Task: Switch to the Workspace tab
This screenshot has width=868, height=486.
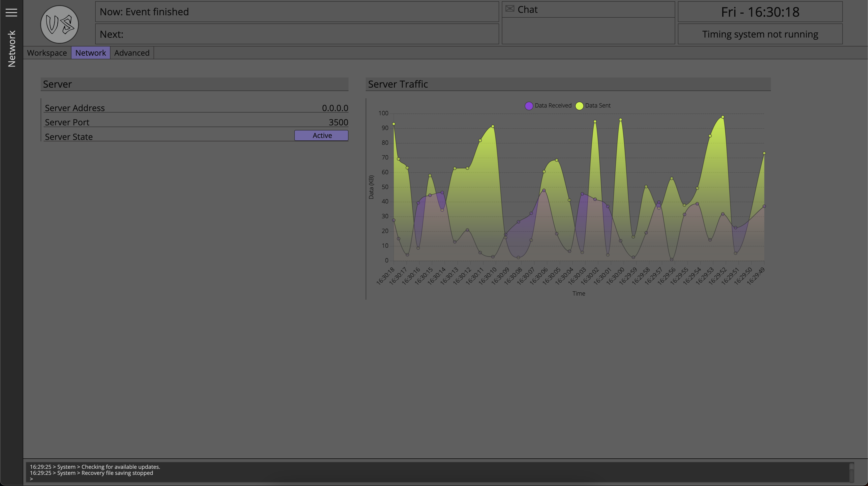Action: tap(47, 53)
